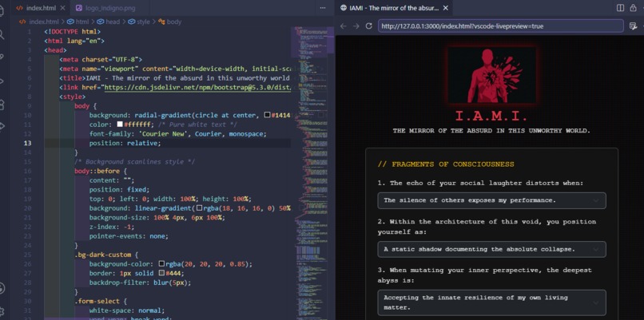
Task: Click the 'body::before {' selector line
Action: tap(101, 171)
